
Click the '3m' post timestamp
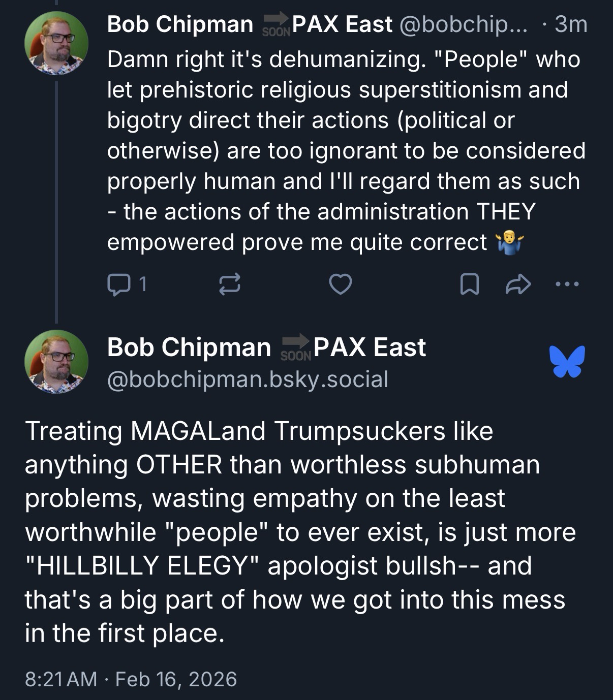coord(571,24)
